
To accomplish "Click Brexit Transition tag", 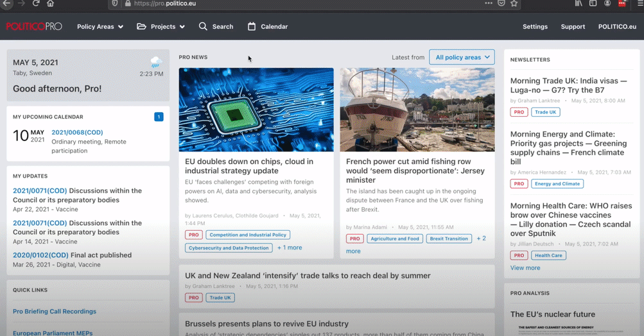I will pyautogui.click(x=449, y=239).
